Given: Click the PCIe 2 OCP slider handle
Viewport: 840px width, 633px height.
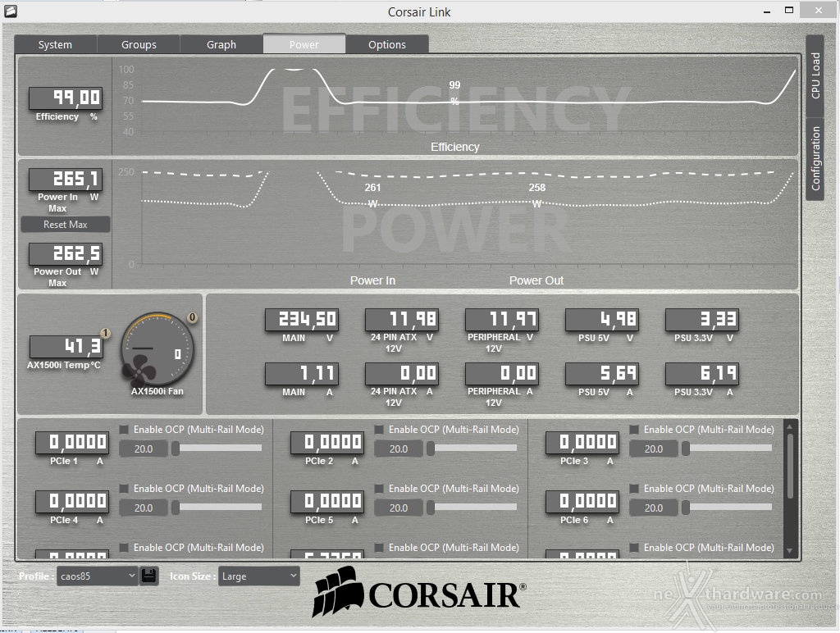Looking at the screenshot, I should 430,449.
